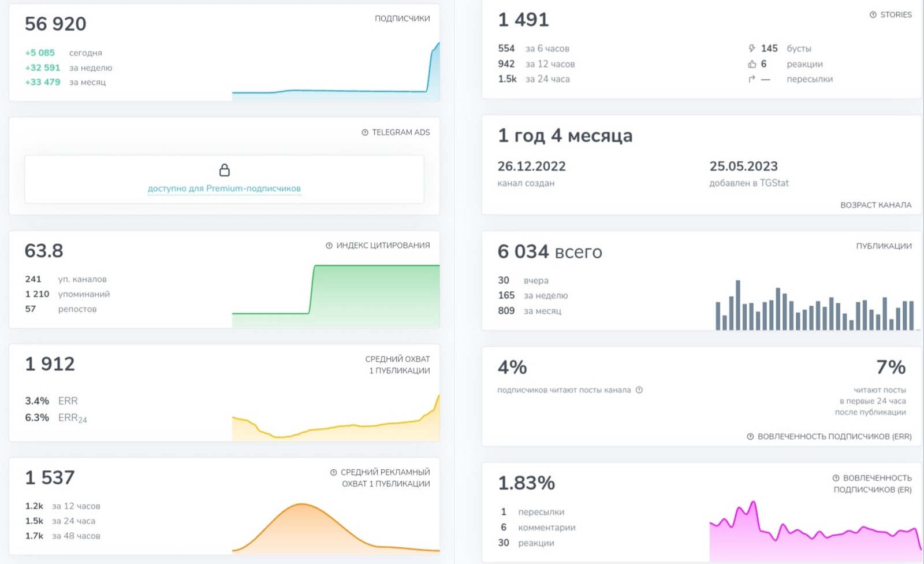
Task: Click the +5 085 today value
Action: (x=40, y=53)
